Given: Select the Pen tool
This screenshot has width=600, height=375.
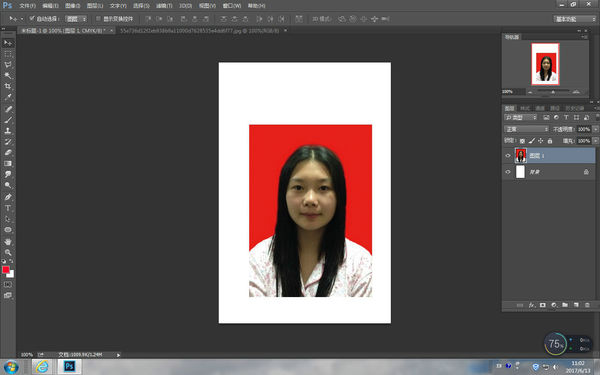Looking at the screenshot, I should click(x=8, y=197).
